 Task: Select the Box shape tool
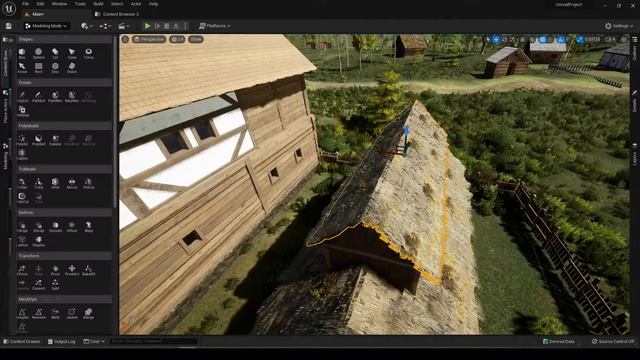point(22,53)
